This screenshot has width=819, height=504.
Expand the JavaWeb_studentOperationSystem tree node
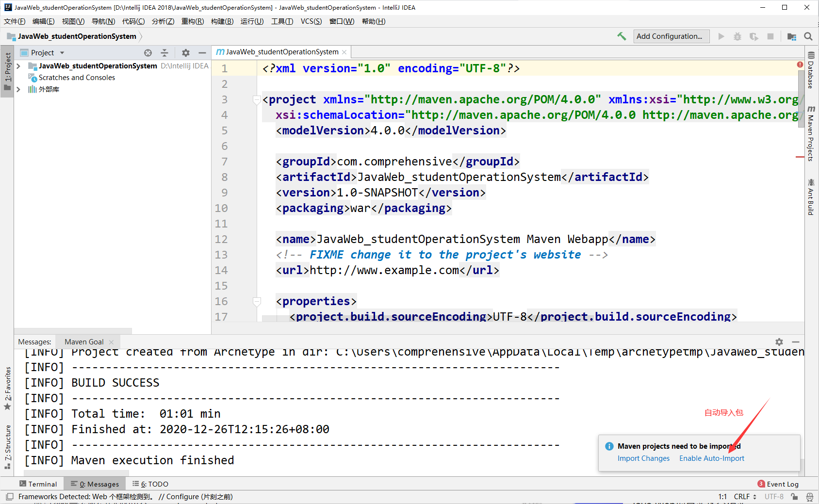coord(18,66)
